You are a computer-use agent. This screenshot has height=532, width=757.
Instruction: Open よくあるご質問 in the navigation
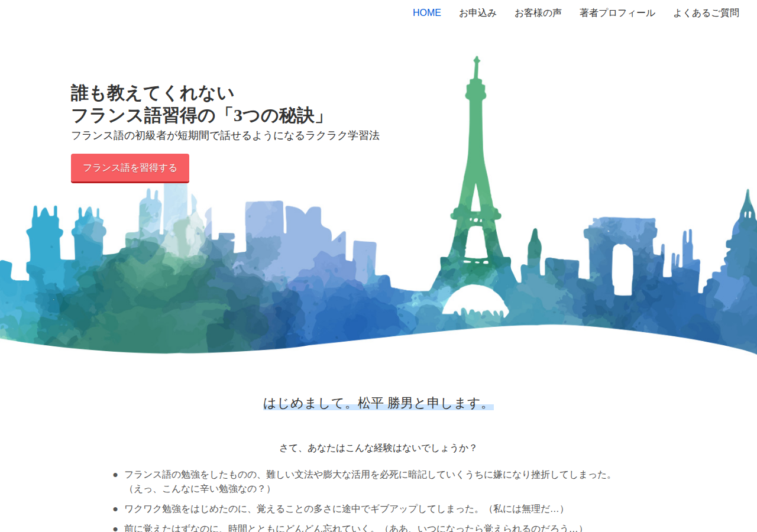point(706,13)
